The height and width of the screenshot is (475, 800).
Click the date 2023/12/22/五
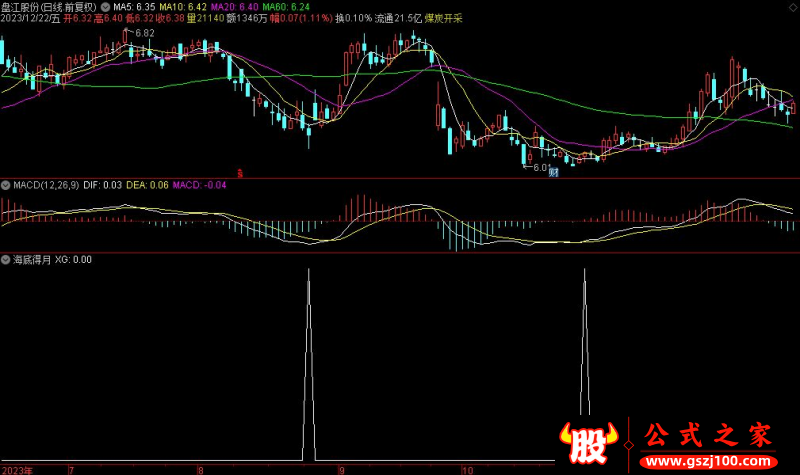point(30,18)
